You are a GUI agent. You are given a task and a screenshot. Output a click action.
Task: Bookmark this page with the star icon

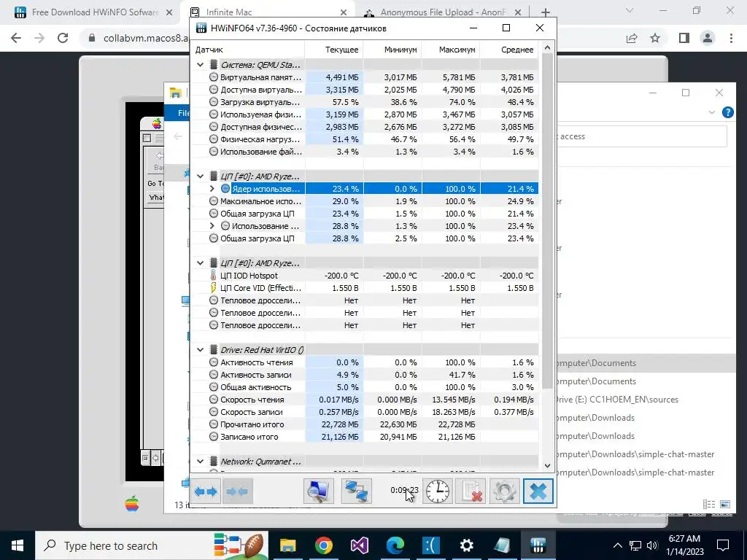655,38
